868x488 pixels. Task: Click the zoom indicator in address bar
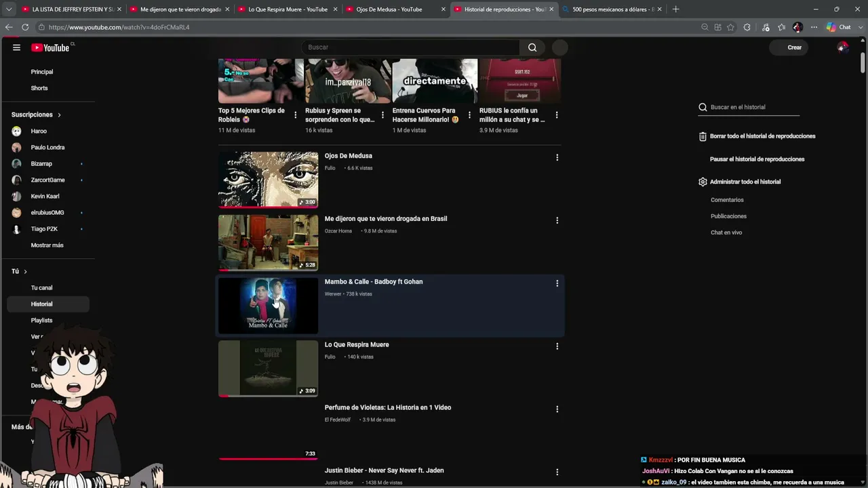point(705,27)
